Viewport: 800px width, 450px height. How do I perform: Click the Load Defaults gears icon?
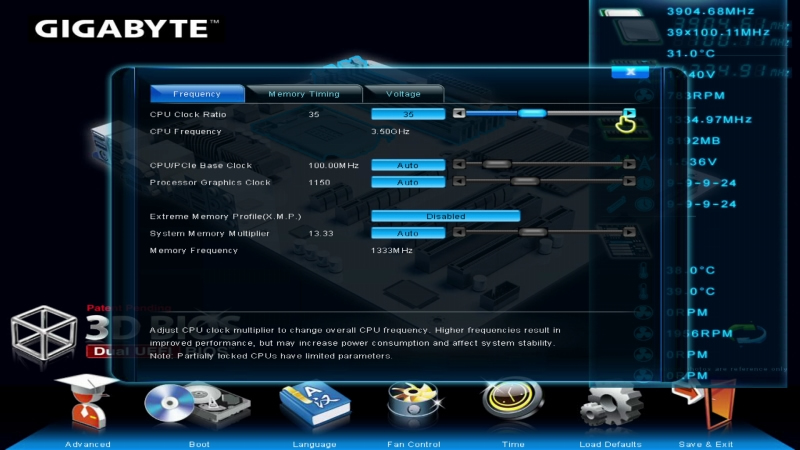click(x=611, y=406)
